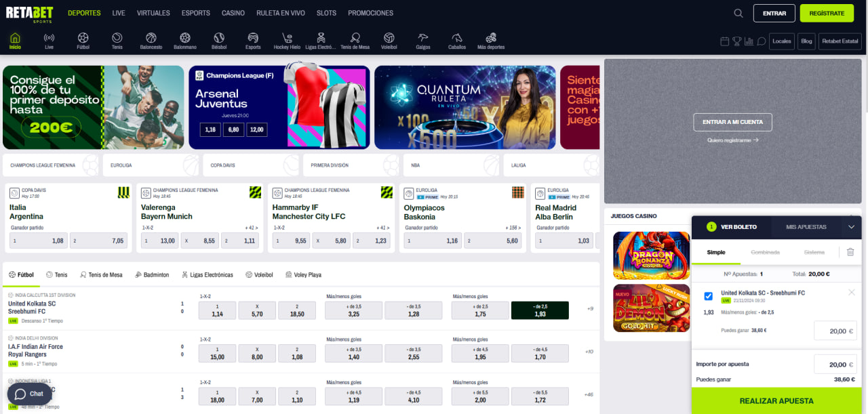Open the calendar icon in header

[x=725, y=41]
